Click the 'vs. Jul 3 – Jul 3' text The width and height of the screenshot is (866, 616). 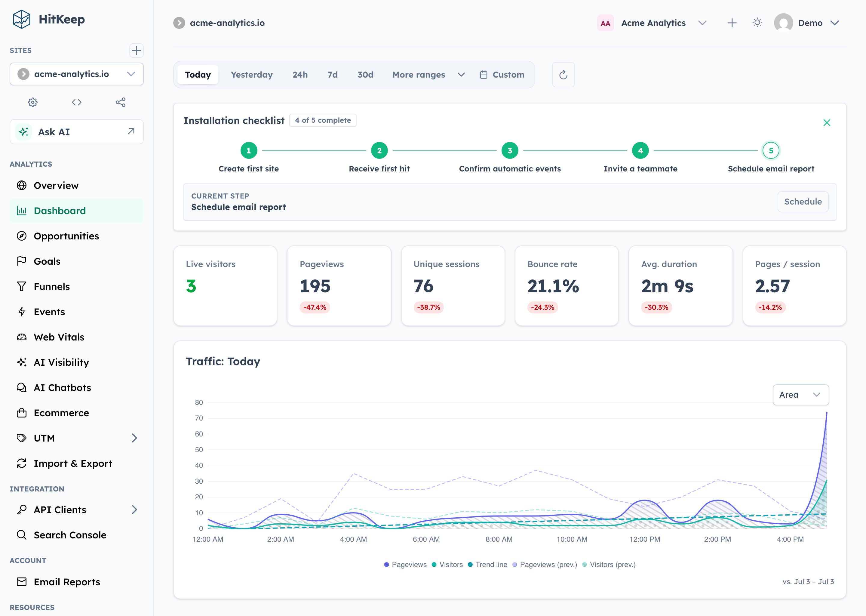[x=808, y=581]
